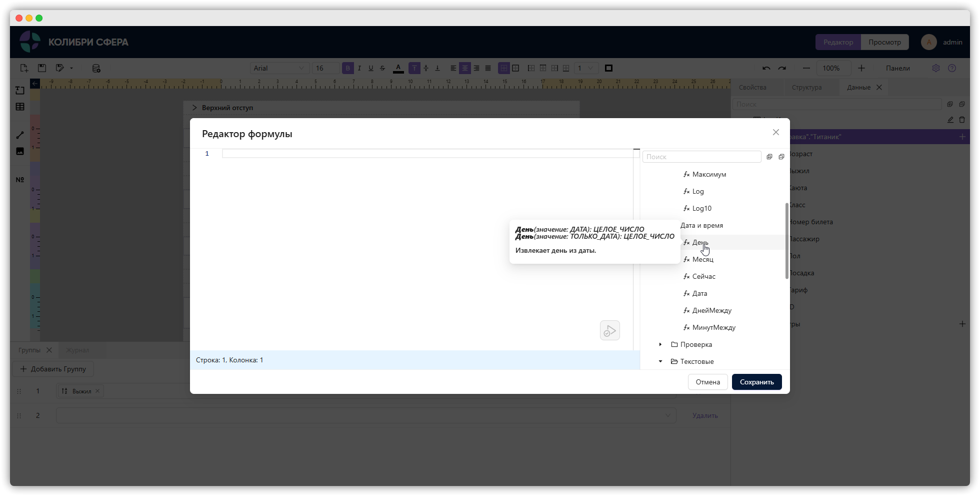Focus the Поиск field in formula editor
This screenshot has width=980, height=496.
pos(701,157)
